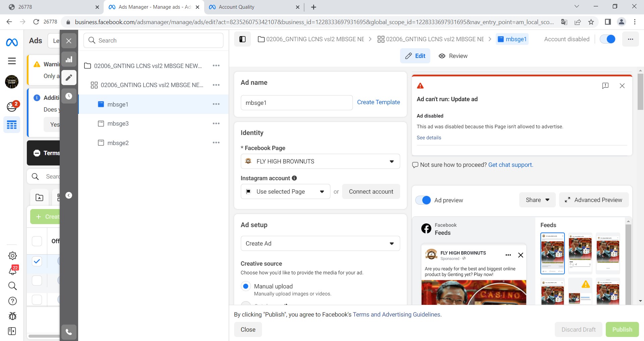
Task: Open the performance chart icon
Action: tap(69, 59)
